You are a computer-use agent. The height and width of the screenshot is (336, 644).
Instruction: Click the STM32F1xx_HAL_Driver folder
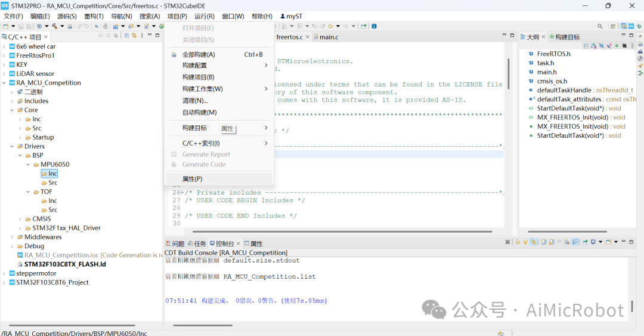(63, 228)
